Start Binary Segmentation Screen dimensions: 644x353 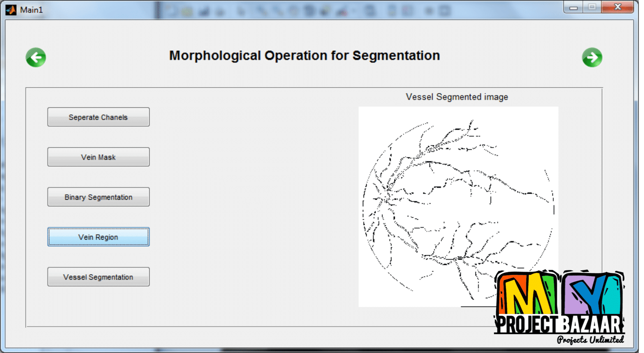pos(98,197)
